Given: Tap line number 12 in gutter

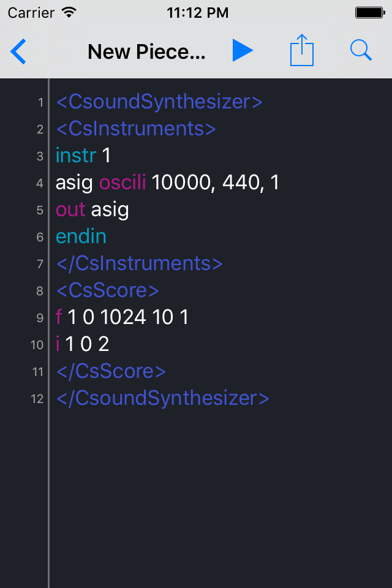Looking at the screenshot, I should pos(37,399).
